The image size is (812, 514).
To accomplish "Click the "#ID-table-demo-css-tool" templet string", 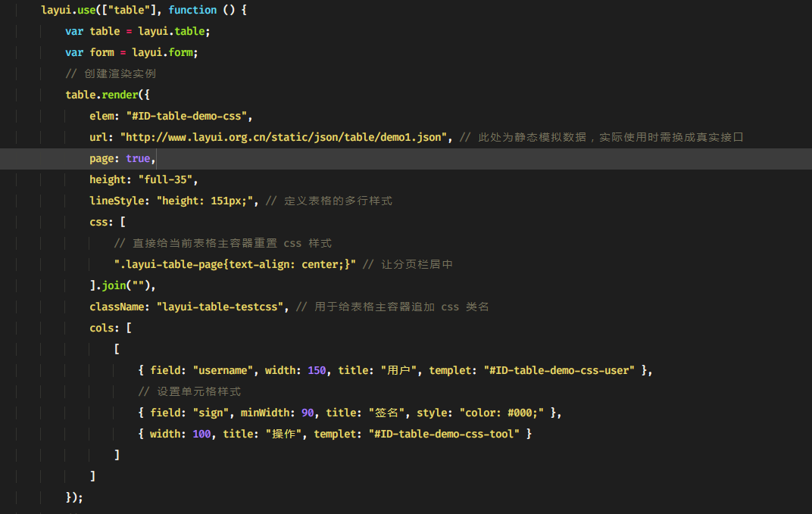I will (x=444, y=435).
